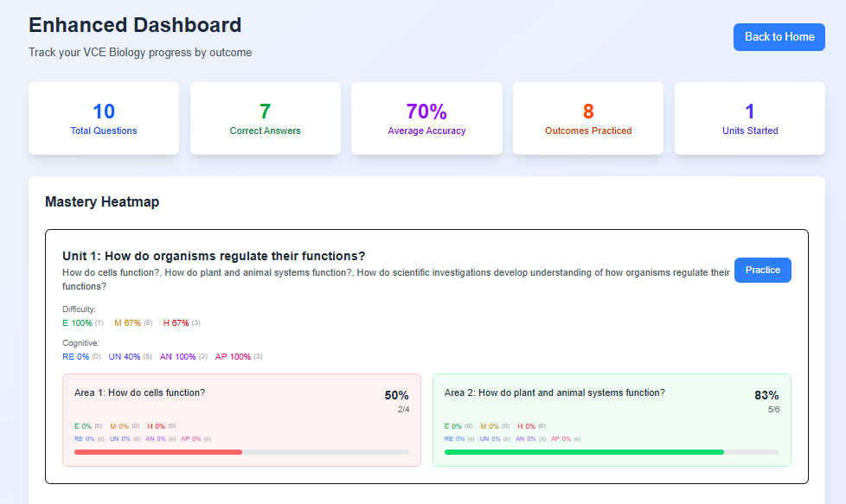Image resolution: width=846 pixels, height=504 pixels.
Task: Click the Units Started card
Action: [x=750, y=118]
